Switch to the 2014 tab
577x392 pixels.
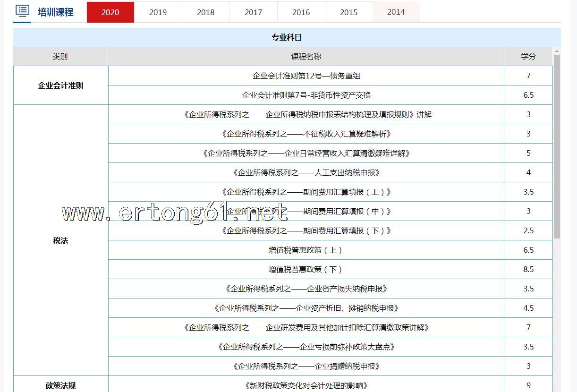coord(396,12)
